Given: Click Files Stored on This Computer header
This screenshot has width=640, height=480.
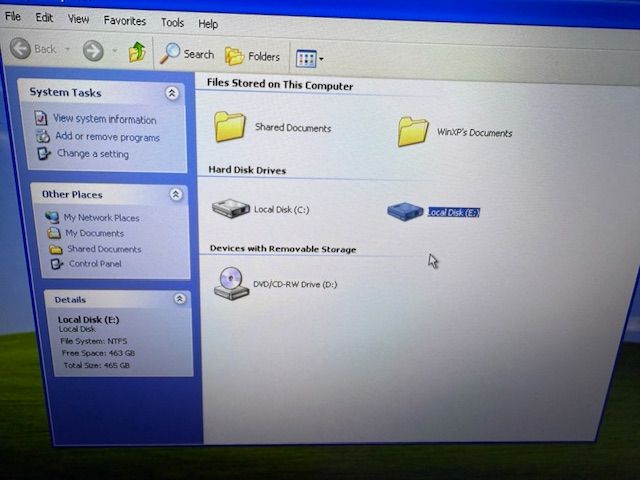Looking at the screenshot, I should point(280,84).
